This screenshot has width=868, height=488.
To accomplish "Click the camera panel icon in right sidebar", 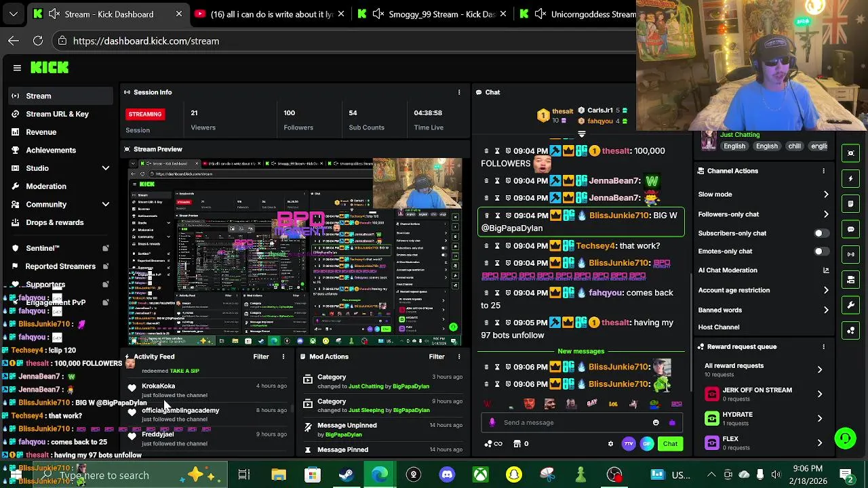I will pyautogui.click(x=851, y=279).
